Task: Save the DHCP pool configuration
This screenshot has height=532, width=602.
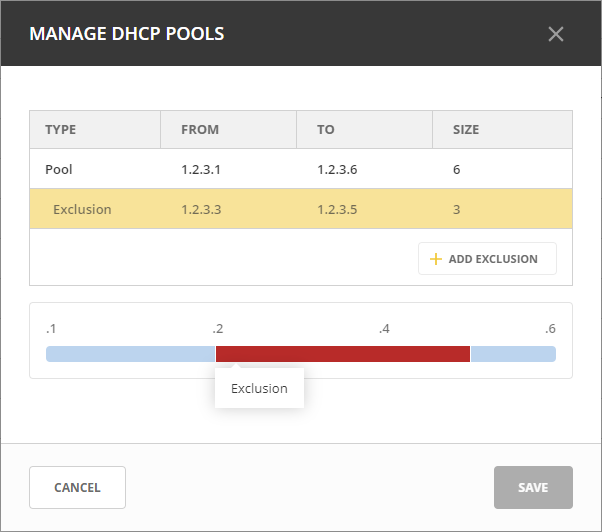Action: tap(533, 488)
